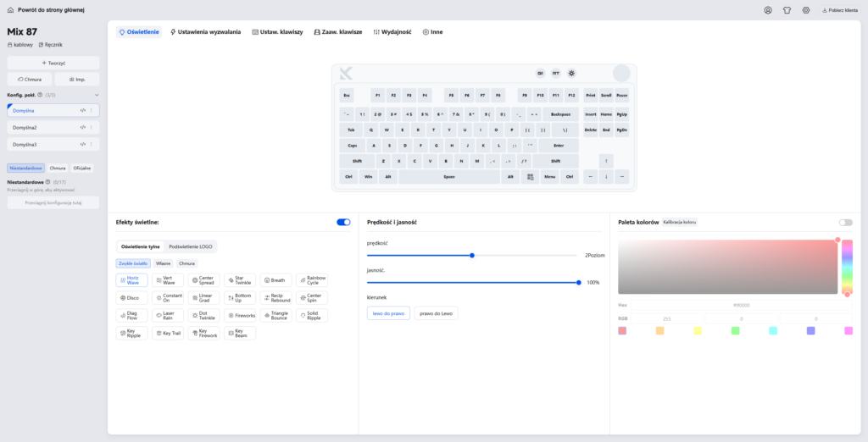Click the jasność brightness slider track
The height and width of the screenshot is (442, 868).
click(473, 283)
